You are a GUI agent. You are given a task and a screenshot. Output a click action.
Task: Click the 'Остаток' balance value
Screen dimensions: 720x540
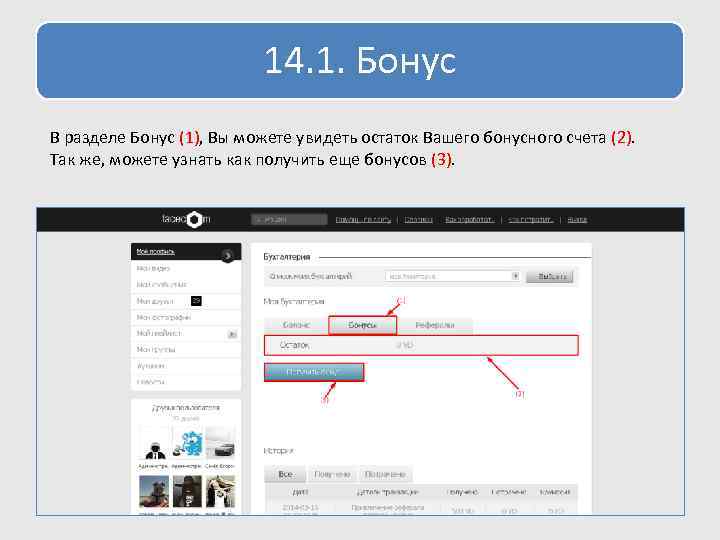click(405, 345)
